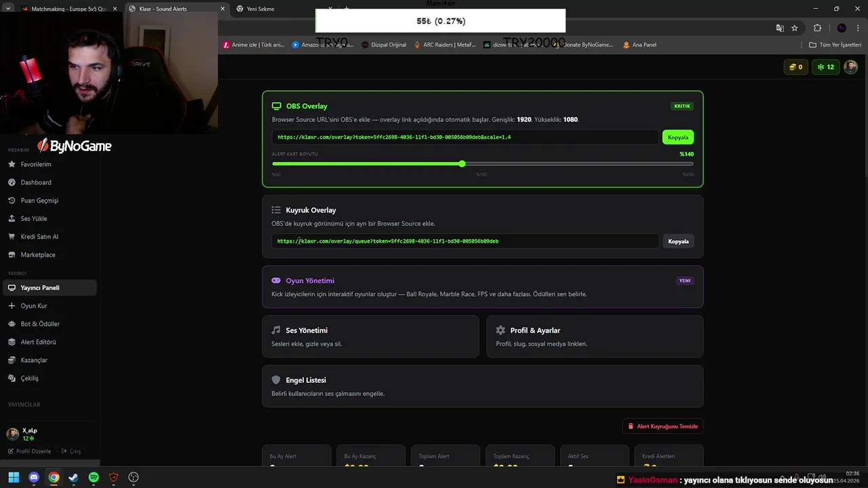
Task: Open Steam from the taskbar
Action: [x=73, y=477]
